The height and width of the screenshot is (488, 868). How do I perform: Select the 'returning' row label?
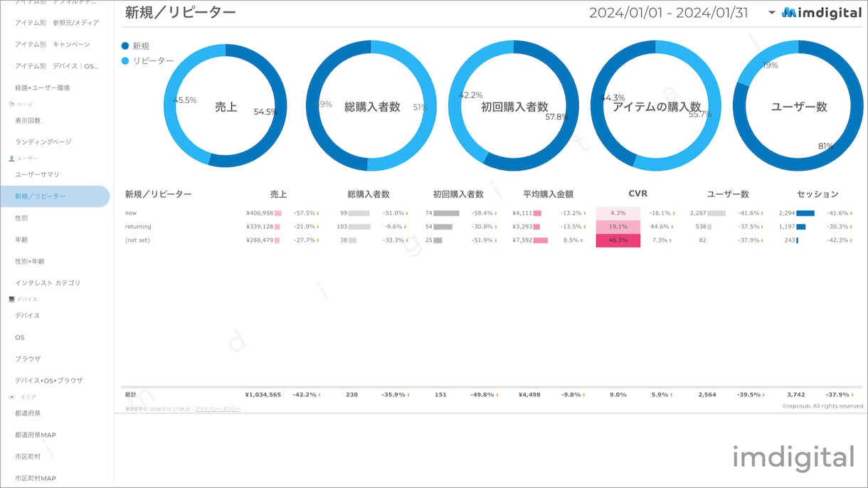point(138,226)
